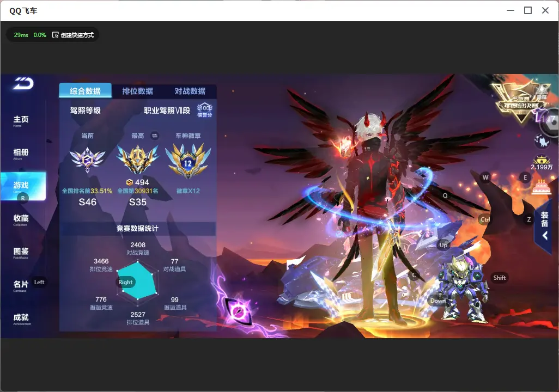Switch to the 综合数据 tab

coord(85,91)
